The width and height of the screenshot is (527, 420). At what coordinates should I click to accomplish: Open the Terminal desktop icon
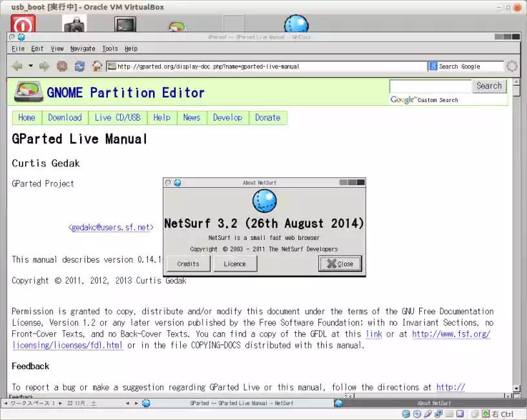(x=125, y=24)
